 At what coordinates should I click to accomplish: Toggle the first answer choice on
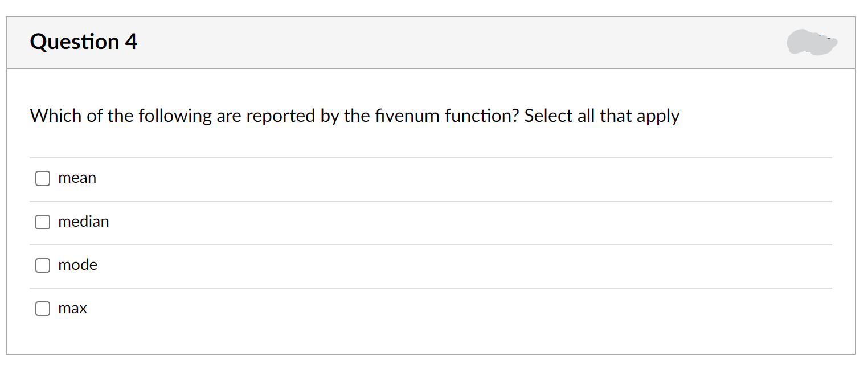pos(43,178)
